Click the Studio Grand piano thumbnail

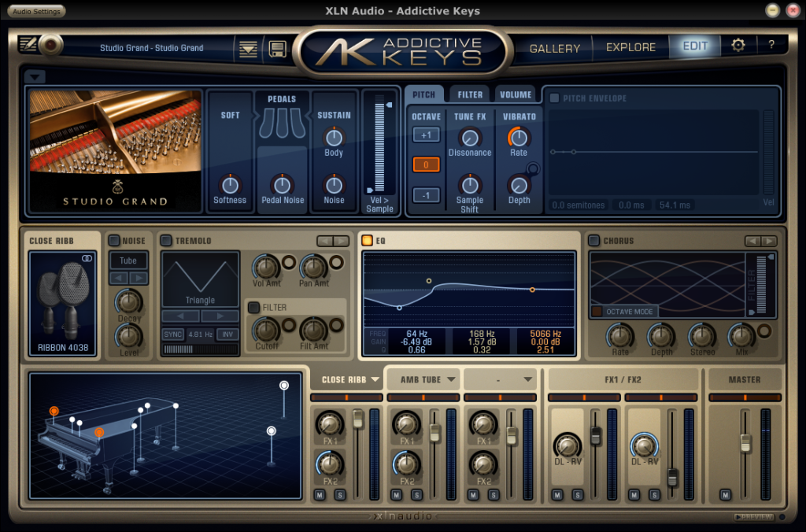click(115, 150)
